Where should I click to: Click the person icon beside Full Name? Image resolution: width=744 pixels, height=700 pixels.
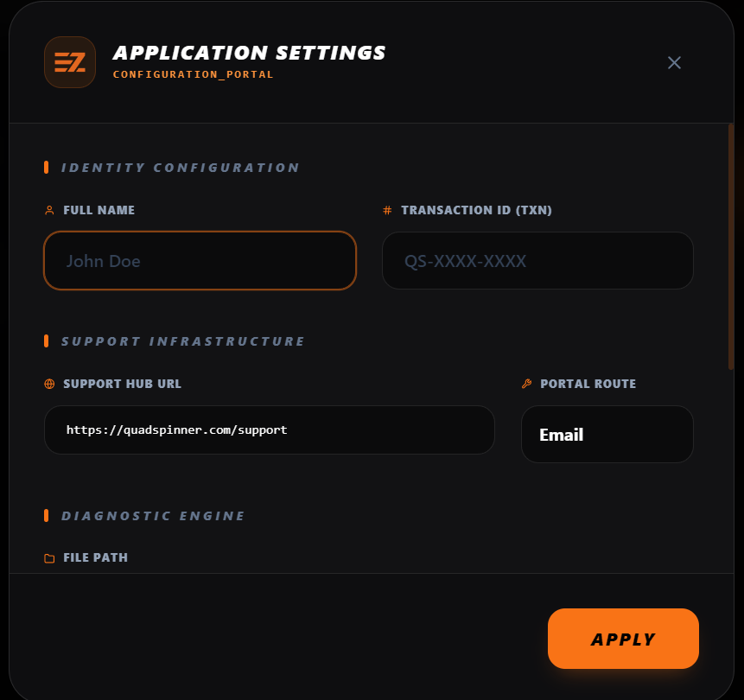tap(49, 210)
